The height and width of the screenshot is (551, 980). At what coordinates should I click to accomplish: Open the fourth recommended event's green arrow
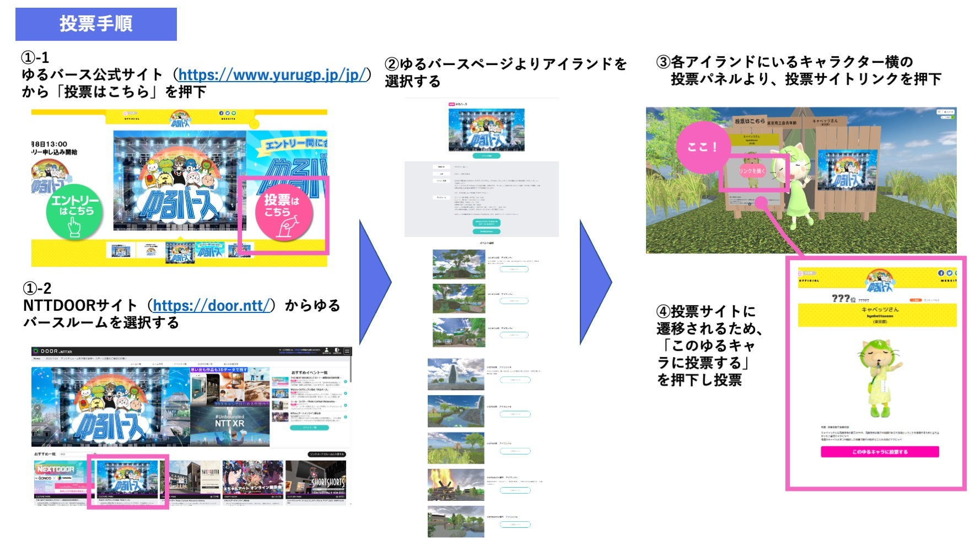click(x=346, y=418)
